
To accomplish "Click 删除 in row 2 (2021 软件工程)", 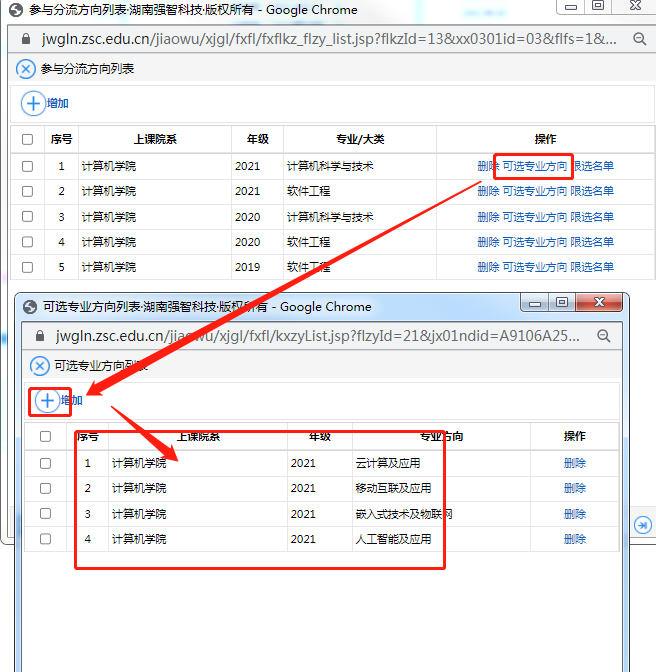I will [488, 191].
